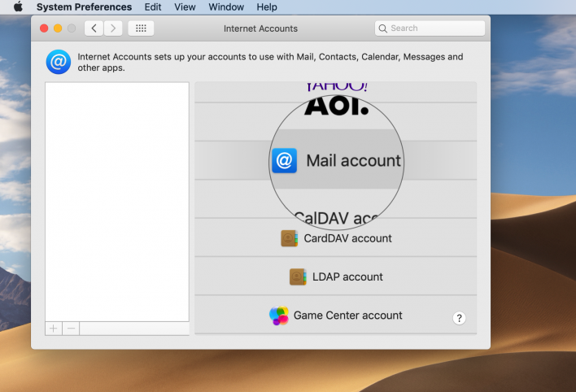Remove account with the minus button

pos(71,328)
